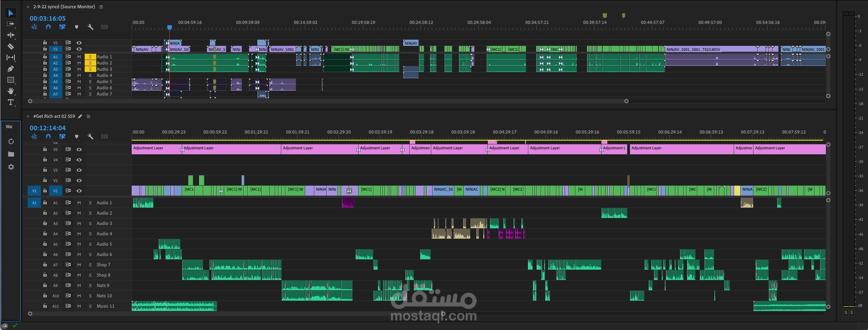Toggle linked selection in Get Rich timeline
Viewport: 868px width, 330px height.
(x=62, y=136)
